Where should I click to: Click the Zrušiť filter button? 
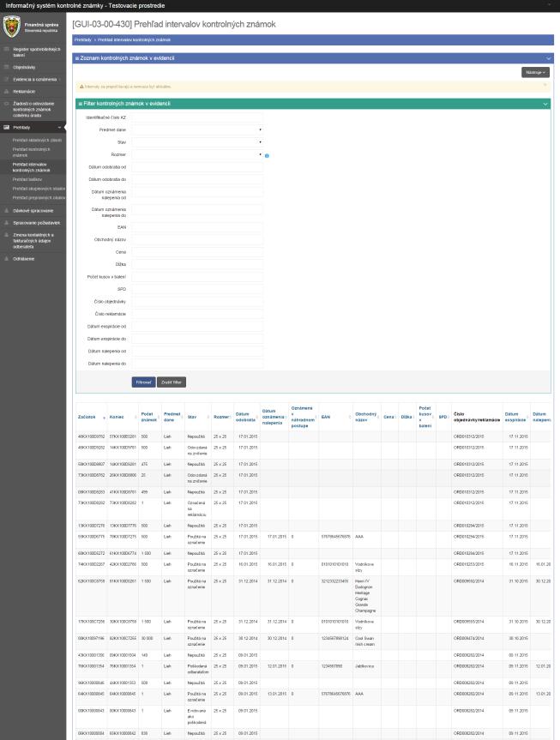click(172, 382)
